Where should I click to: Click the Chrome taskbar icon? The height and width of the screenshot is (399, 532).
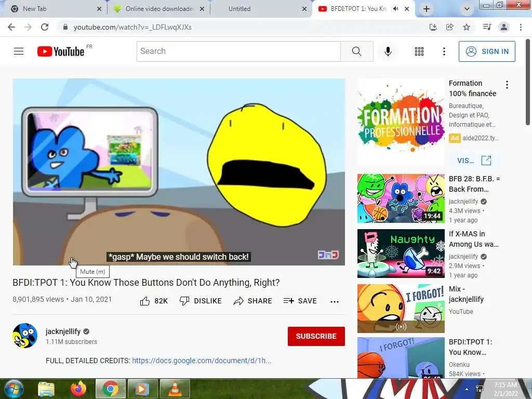(x=110, y=389)
